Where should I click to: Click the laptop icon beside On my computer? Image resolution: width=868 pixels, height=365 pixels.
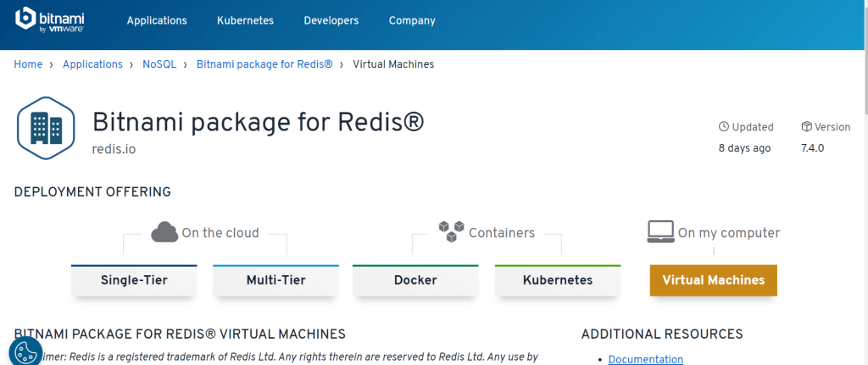(660, 232)
